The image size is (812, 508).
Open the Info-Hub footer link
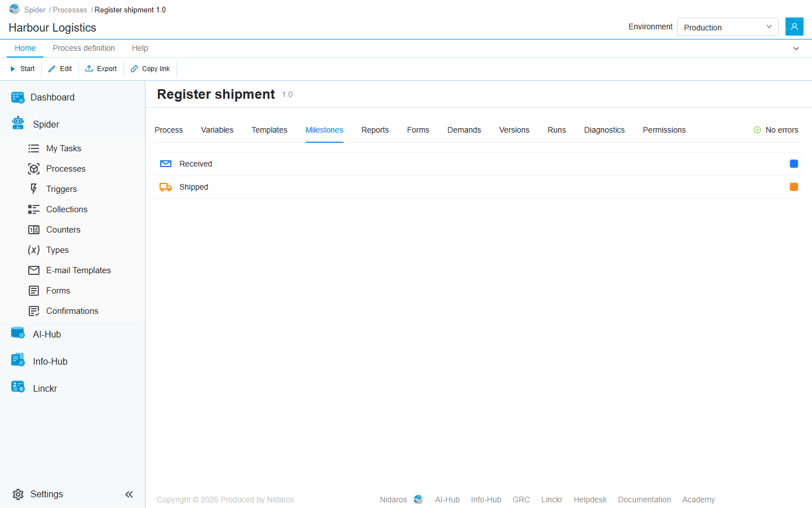[486, 500]
